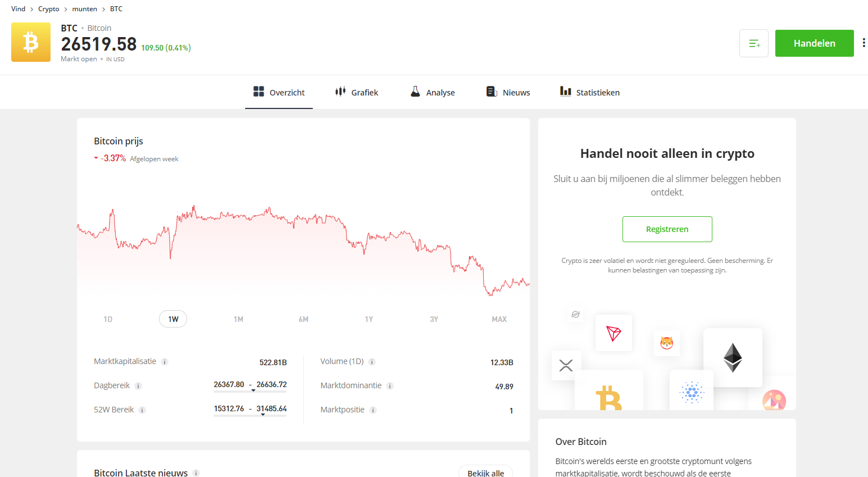Click the Shiba Inu coin icon tile

667,343
